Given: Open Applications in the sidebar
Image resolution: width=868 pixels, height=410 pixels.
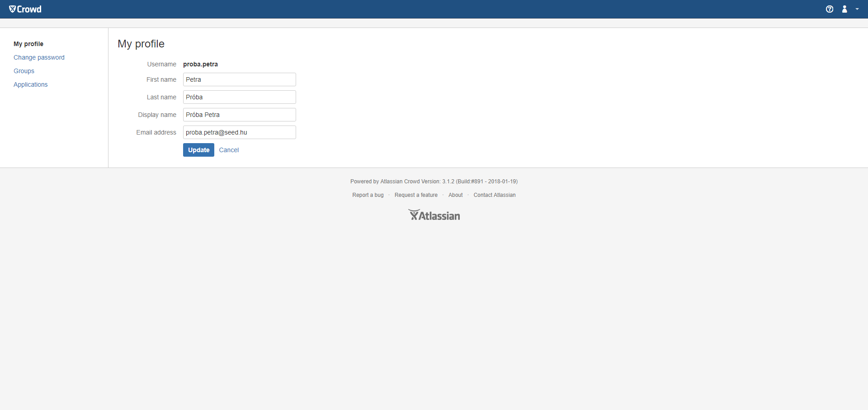Looking at the screenshot, I should click(30, 84).
